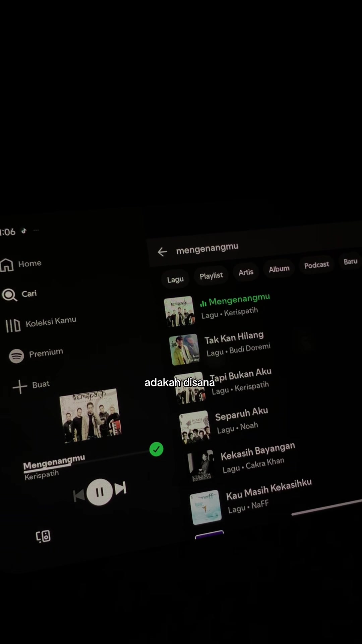Seek along the song progress bar
Viewport: 362px width, 644px height.
click(x=87, y=461)
